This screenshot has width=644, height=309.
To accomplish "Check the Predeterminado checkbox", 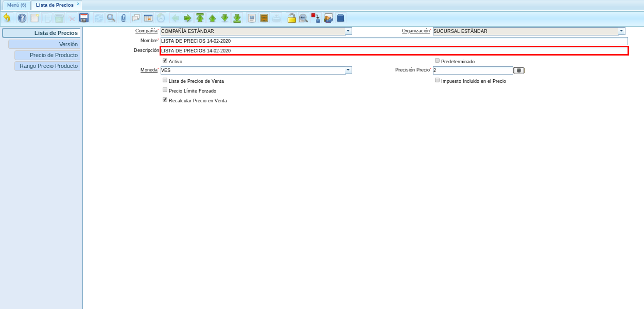I will 437,61.
